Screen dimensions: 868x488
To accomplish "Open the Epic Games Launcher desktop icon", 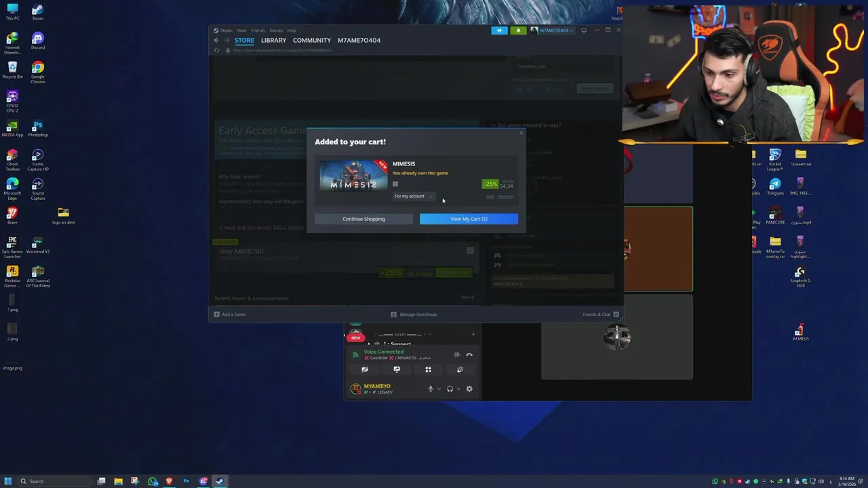I will click(x=12, y=247).
